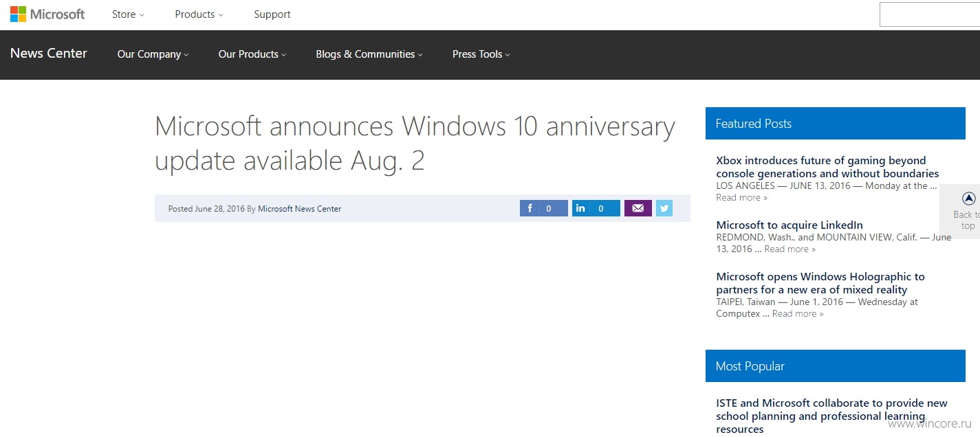The image size is (980, 437).
Task: Email this article via envelope icon
Action: [638, 208]
